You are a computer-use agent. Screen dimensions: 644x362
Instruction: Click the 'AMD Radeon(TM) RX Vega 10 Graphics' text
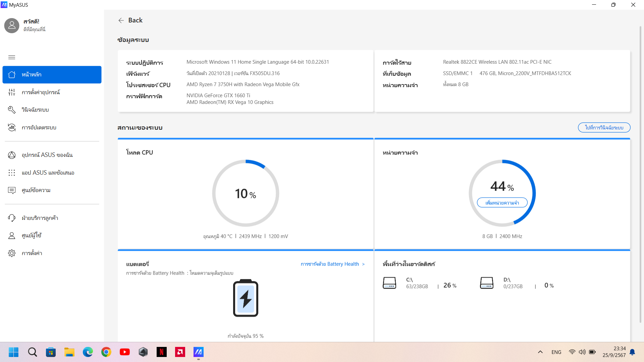pos(230,102)
